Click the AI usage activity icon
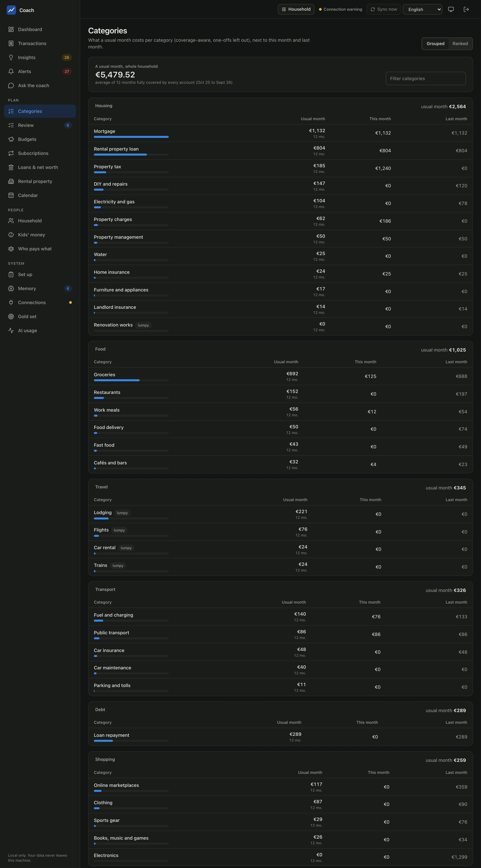The image size is (481, 868). [11, 331]
